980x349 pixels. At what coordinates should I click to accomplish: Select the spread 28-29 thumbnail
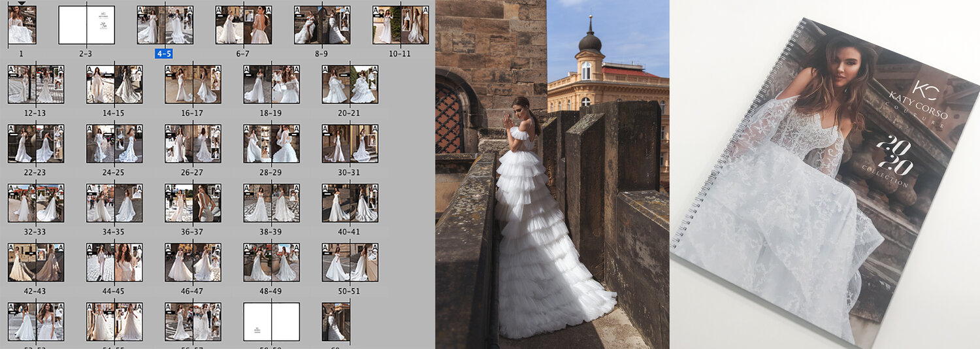pyautogui.click(x=272, y=144)
